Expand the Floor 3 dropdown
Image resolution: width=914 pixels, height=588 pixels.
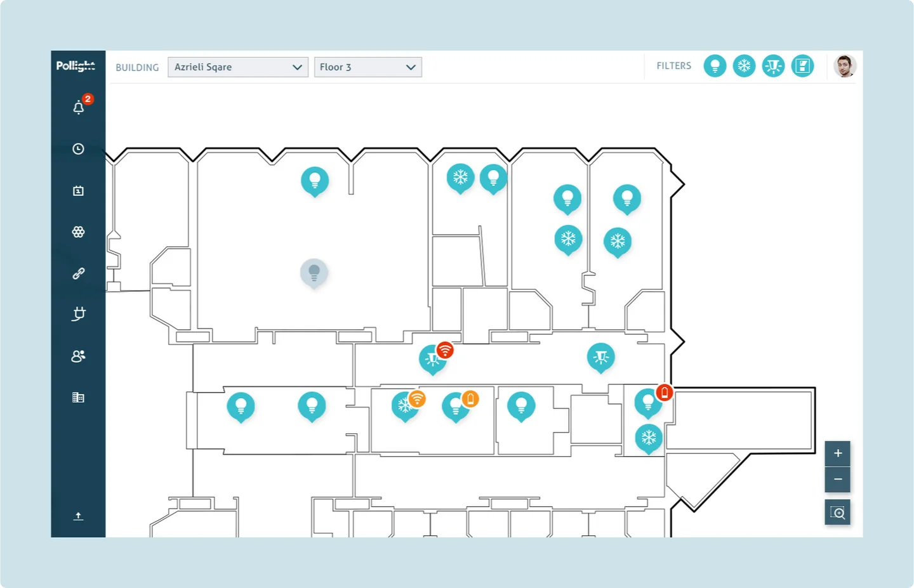(x=368, y=67)
